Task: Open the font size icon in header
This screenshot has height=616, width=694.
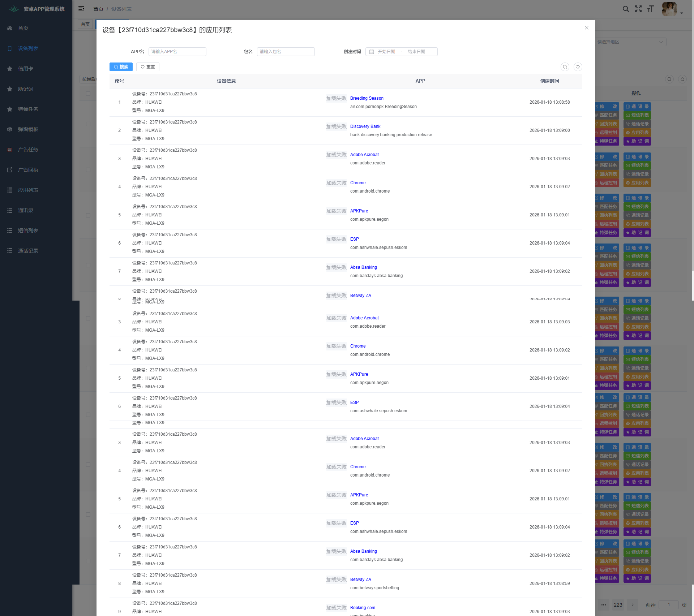Action: [651, 9]
